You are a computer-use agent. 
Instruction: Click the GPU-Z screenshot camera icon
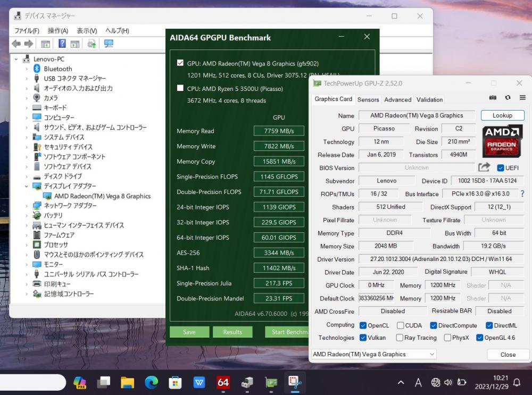[493, 98]
